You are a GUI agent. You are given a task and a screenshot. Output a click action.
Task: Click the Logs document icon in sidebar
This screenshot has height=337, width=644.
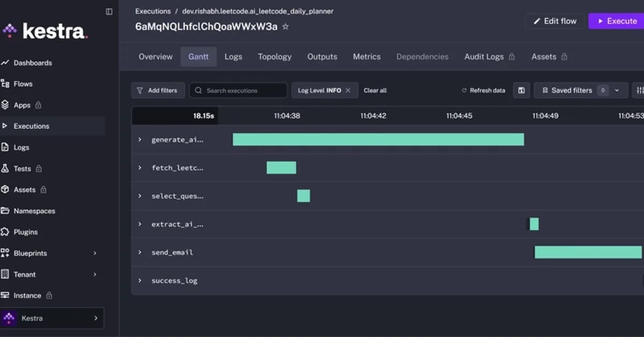pyautogui.click(x=5, y=147)
